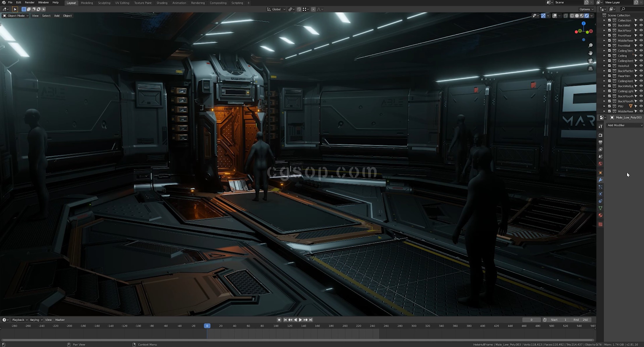Open the Physics properties tab

(600, 194)
